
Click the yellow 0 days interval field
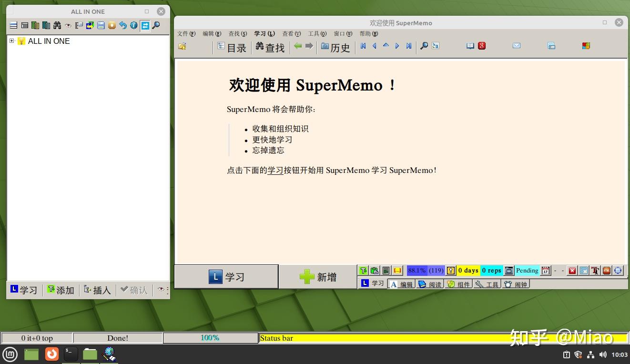(x=468, y=271)
